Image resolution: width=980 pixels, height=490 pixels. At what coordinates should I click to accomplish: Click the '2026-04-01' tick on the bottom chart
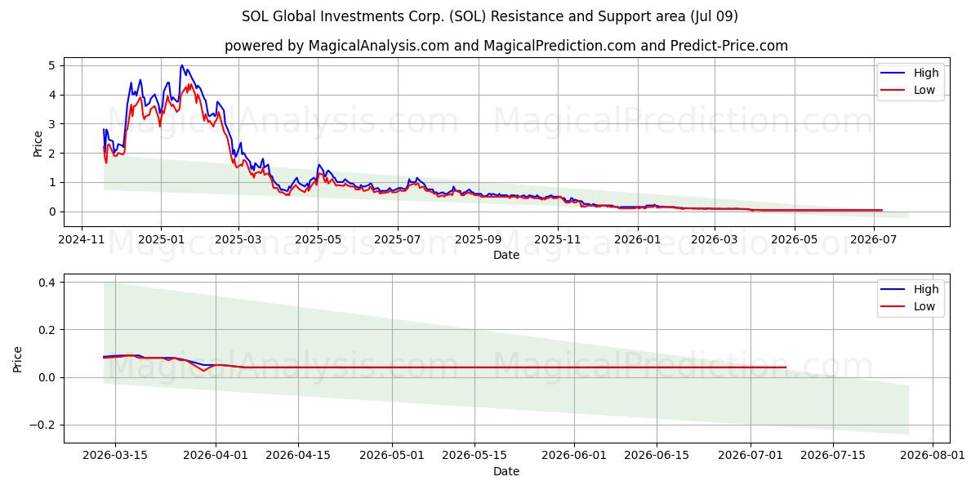click(216, 457)
